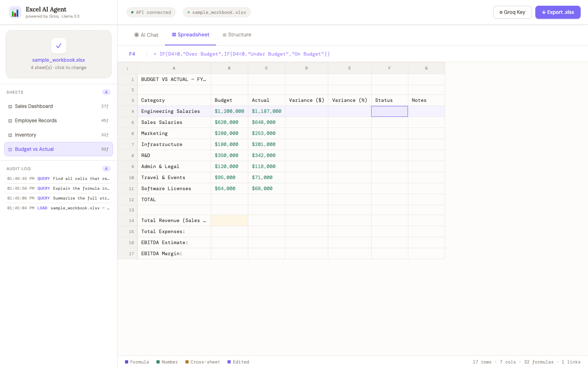Viewport: 588px width, 368px height.
Task: Click the TOTAL row label cell
Action: tap(174, 200)
